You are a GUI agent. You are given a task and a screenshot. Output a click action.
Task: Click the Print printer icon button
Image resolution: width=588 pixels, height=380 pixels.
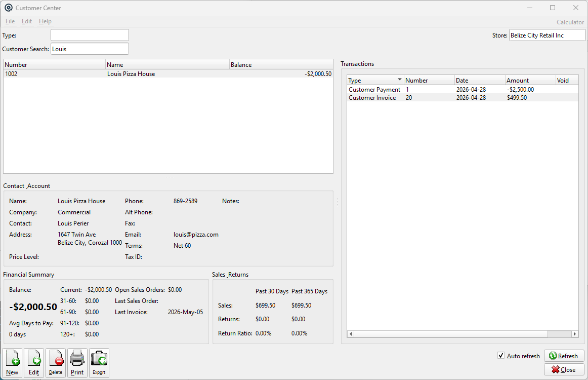click(77, 363)
